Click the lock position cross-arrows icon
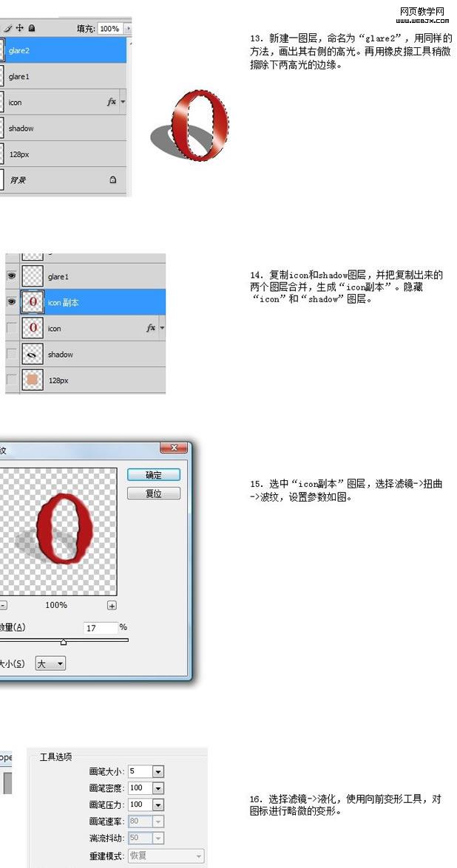The image size is (457, 868). [19, 27]
